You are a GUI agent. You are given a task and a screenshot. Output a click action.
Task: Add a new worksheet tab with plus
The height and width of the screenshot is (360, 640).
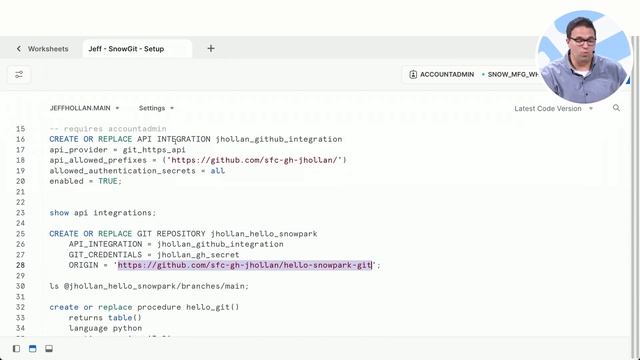point(211,49)
